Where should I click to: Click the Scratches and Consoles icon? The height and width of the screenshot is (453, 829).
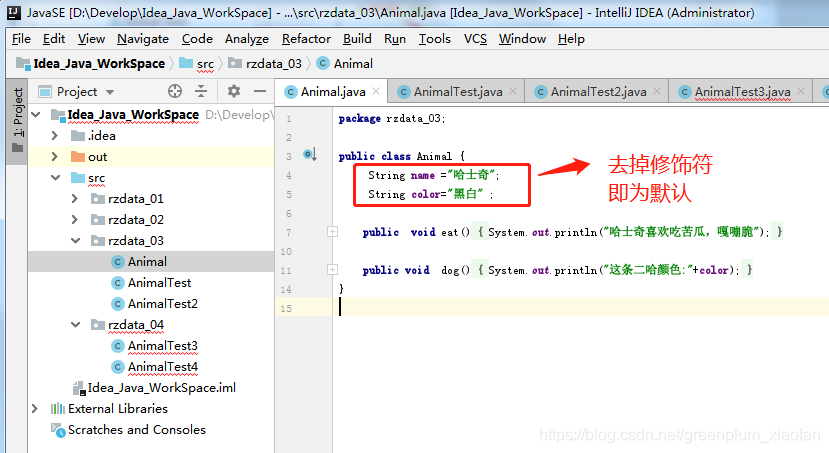[x=58, y=430]
